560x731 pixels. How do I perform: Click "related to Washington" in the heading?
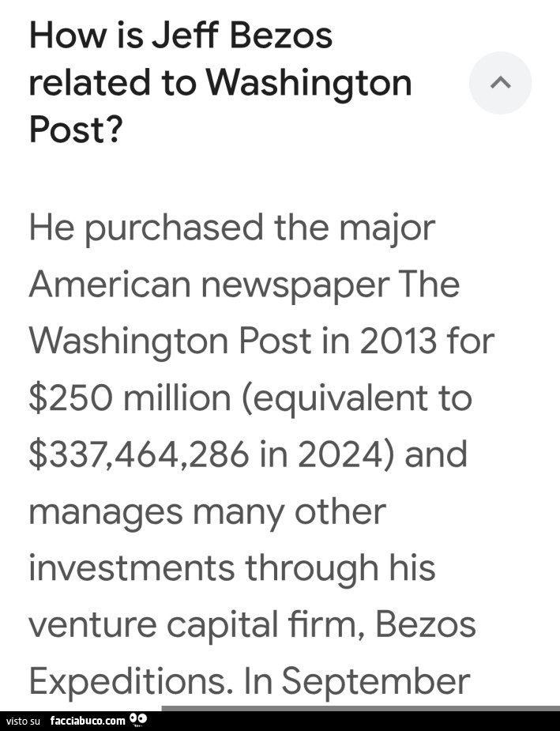[x=220, y=82]
